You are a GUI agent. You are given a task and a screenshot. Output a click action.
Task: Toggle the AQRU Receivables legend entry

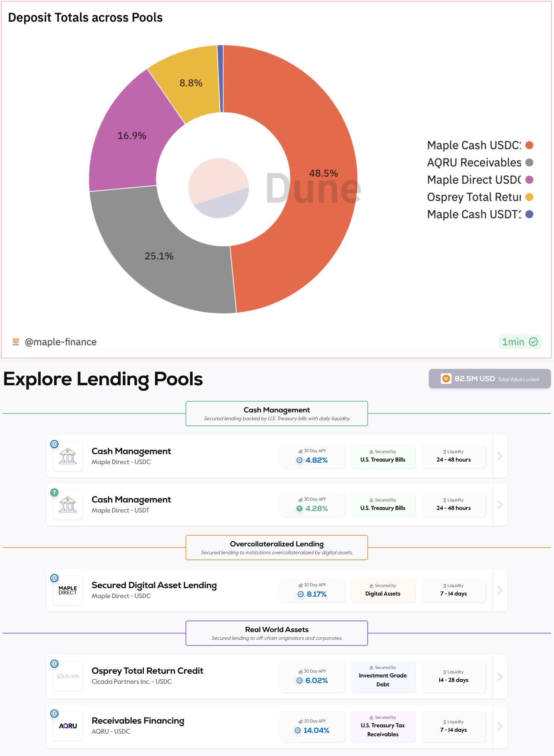point(480,162)
